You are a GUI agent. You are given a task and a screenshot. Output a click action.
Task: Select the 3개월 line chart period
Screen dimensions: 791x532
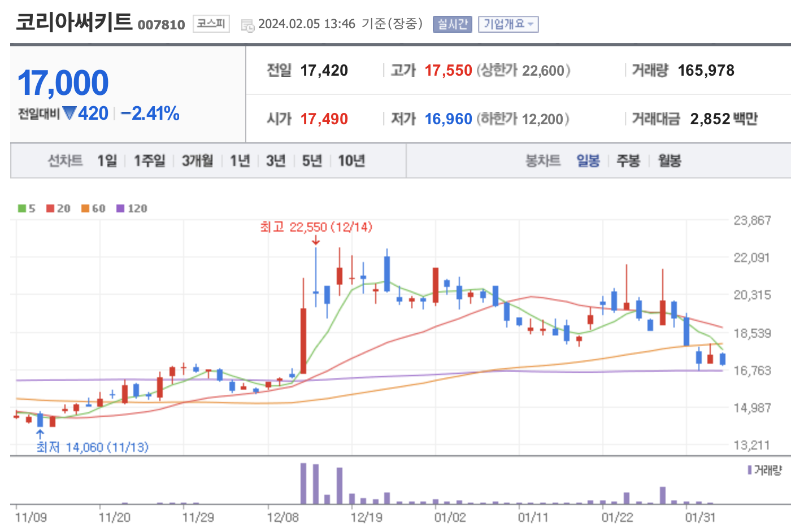click(197, 161)
